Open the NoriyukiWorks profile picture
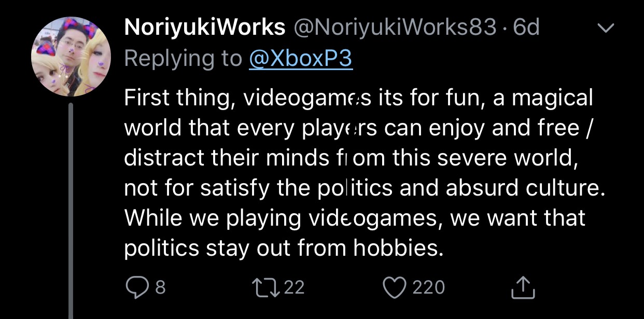Image resolution: width=644 pixels, height=319 pixels. pos(71,56)
